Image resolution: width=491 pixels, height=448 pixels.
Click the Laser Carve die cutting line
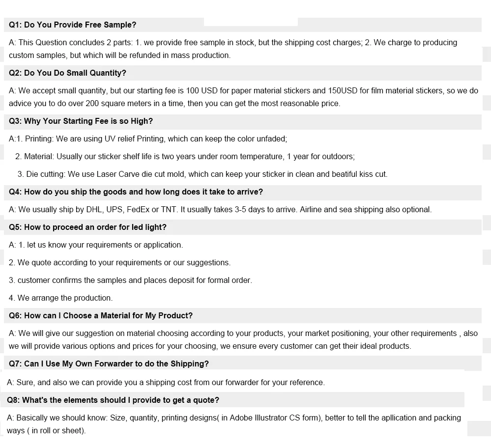click(x=202, y=174)
